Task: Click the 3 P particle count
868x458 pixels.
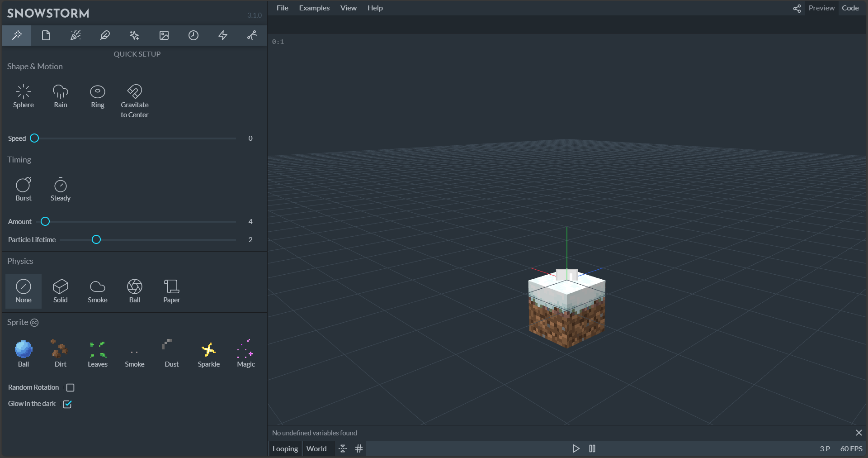Action: [825, 449]
